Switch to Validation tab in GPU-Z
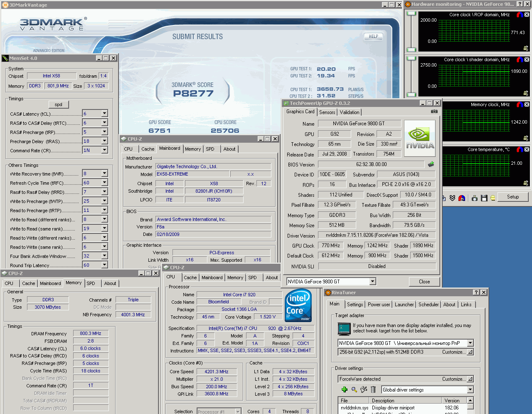This screenshot has width=532, height=414. [x=350, y=112]
